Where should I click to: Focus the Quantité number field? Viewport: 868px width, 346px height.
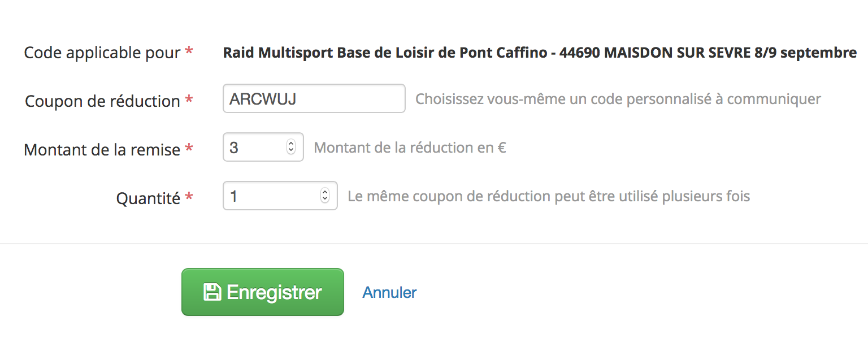click(x=280, y=196)
